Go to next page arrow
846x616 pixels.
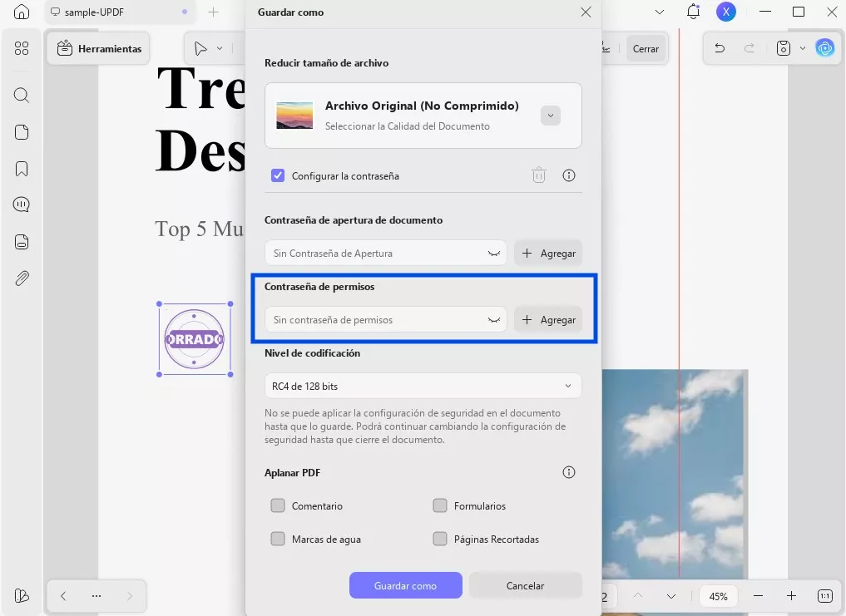[x=130, y=595]
